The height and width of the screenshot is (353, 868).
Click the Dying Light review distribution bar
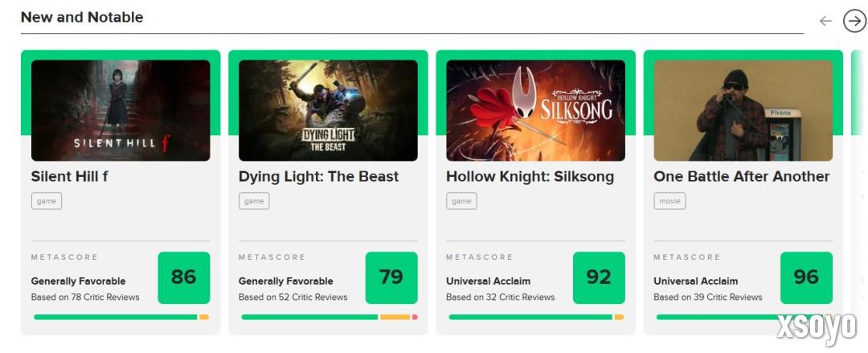329,317
